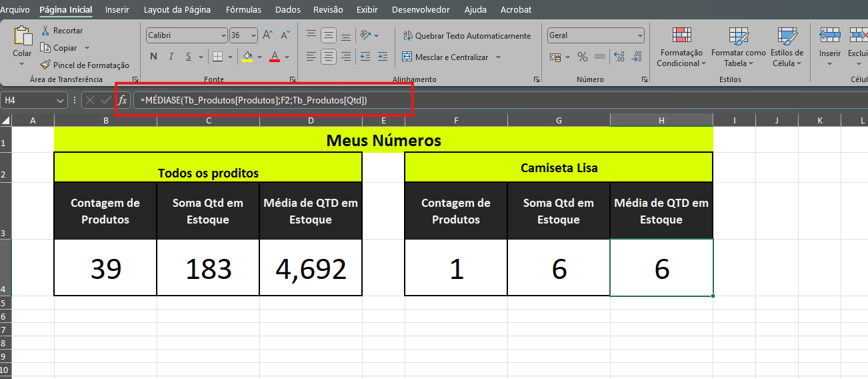
Task: Select the cell showing 4,692
Action: [x=311, y=268]
